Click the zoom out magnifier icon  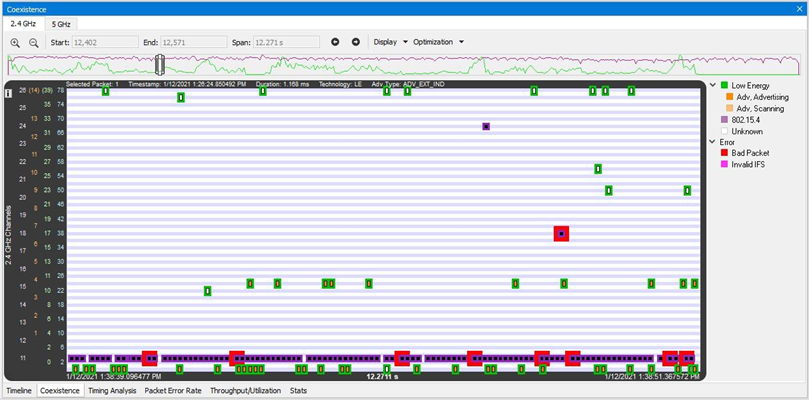pos(34,43)
